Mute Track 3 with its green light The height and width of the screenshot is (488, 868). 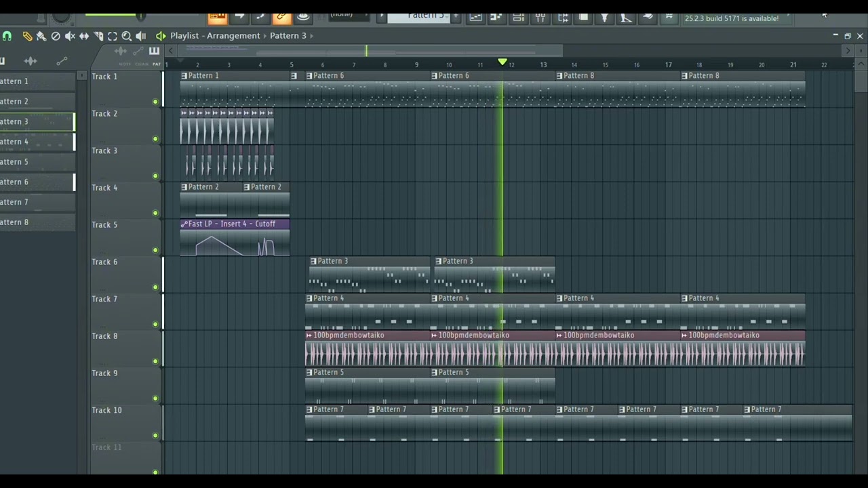click(155, 176)
